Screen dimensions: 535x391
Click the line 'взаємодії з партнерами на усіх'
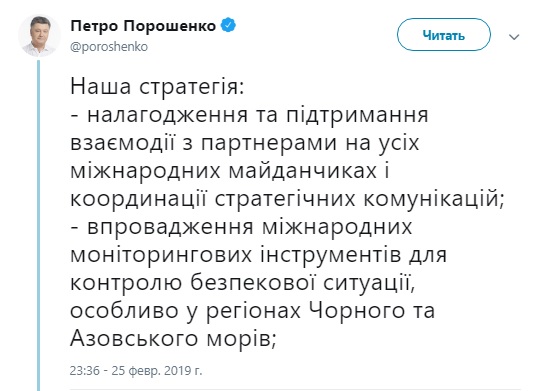(245, 143)
